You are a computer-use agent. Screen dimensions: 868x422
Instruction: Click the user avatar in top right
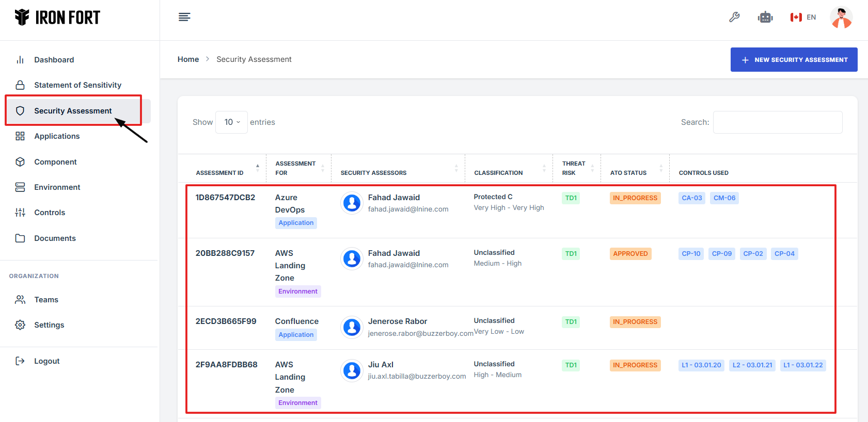coord(841,18)
